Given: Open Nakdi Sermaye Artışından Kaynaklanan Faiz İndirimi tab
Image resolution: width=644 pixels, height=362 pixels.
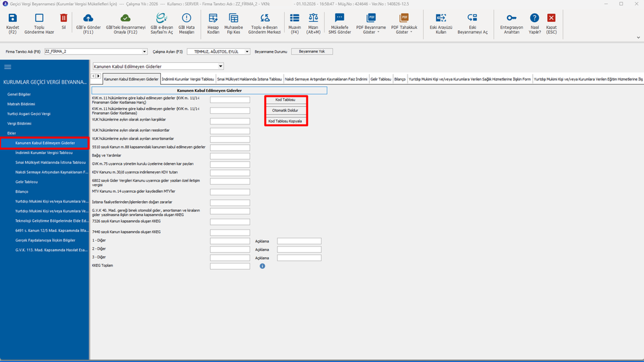Looking at the screenshot, I should tap(326, 79).
